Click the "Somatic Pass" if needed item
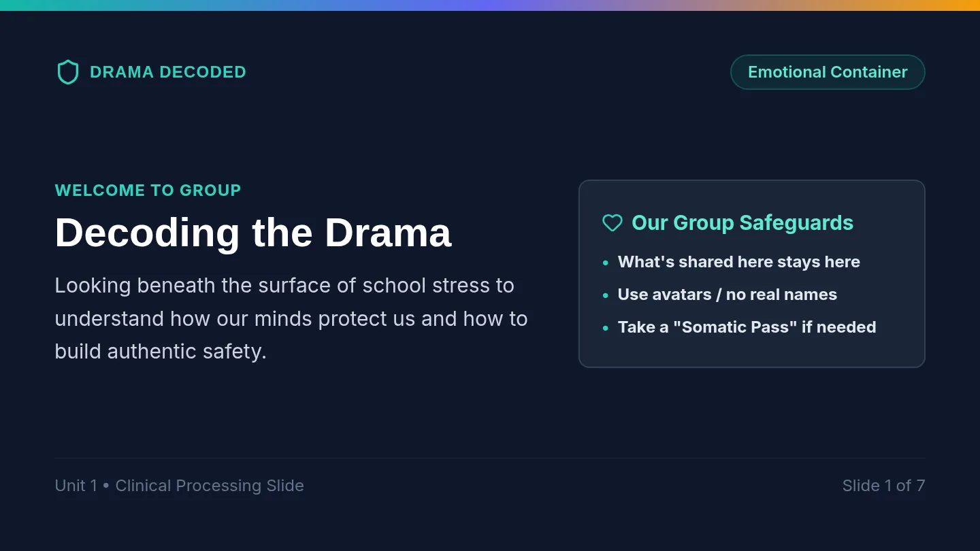The image size is (980, 551). tap(747, 327)
